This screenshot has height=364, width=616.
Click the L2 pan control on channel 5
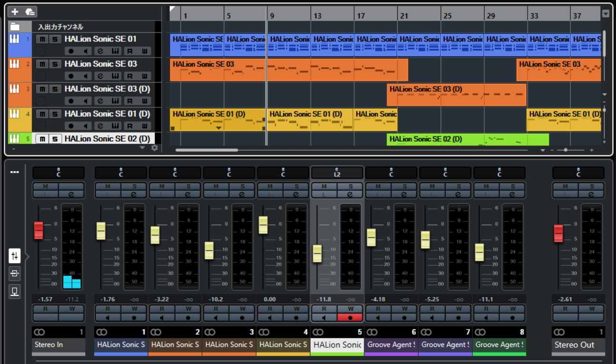[x=337, y=172]
